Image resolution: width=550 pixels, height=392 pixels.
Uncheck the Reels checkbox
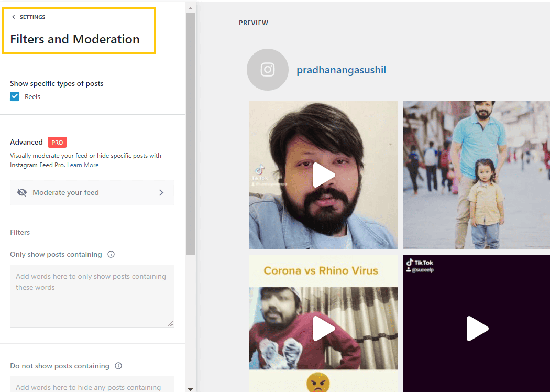click(x=15, y=96)
